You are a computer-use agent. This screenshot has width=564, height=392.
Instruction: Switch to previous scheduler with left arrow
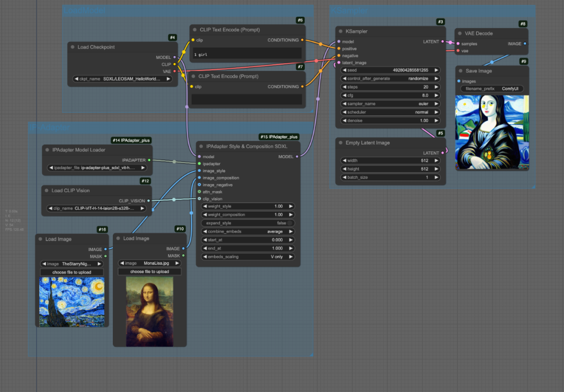tap(344, 112)
